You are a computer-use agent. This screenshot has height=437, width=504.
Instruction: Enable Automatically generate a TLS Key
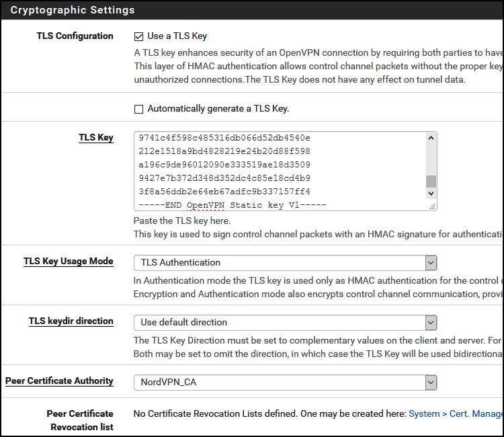(x=138, y=110)
